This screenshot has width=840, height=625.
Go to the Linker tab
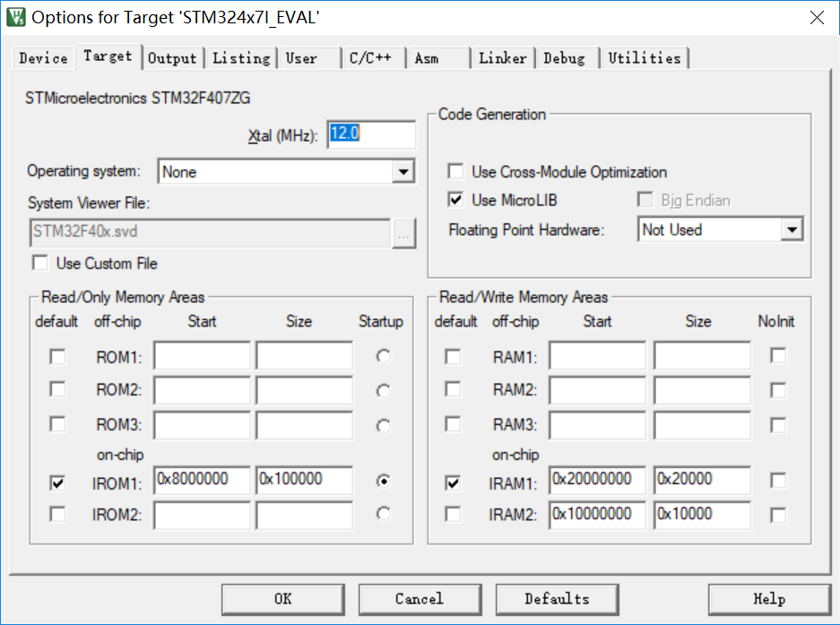coord(503,58)
